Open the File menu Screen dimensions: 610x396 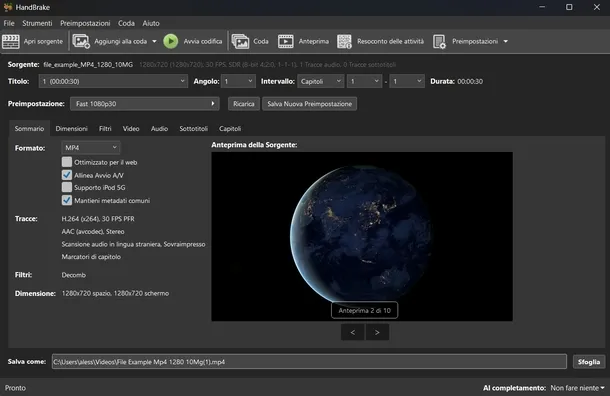pos(9,23)
